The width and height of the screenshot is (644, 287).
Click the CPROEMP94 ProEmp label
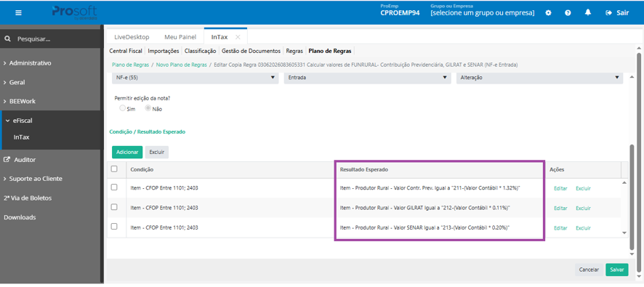[400, 13]
